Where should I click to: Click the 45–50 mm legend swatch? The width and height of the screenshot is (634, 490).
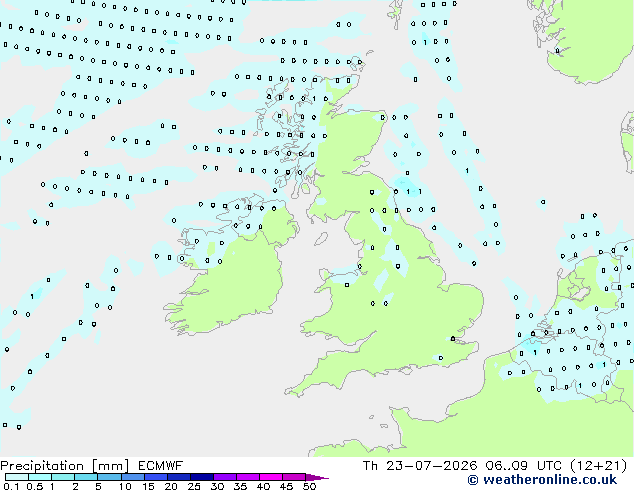coord(294,477)
